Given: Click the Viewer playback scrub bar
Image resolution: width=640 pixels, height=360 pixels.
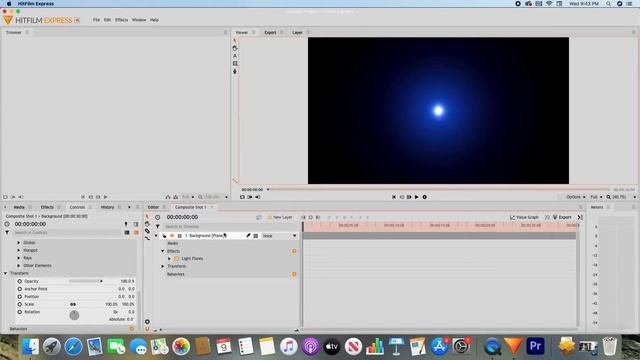Looking at the screenshot, I should pyautogui.click(x=439, y=189).
